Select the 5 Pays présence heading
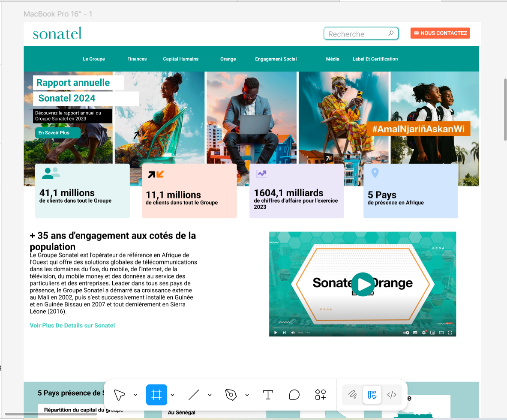The width and height of the screenshot is (507, 420). coord(70,393)
